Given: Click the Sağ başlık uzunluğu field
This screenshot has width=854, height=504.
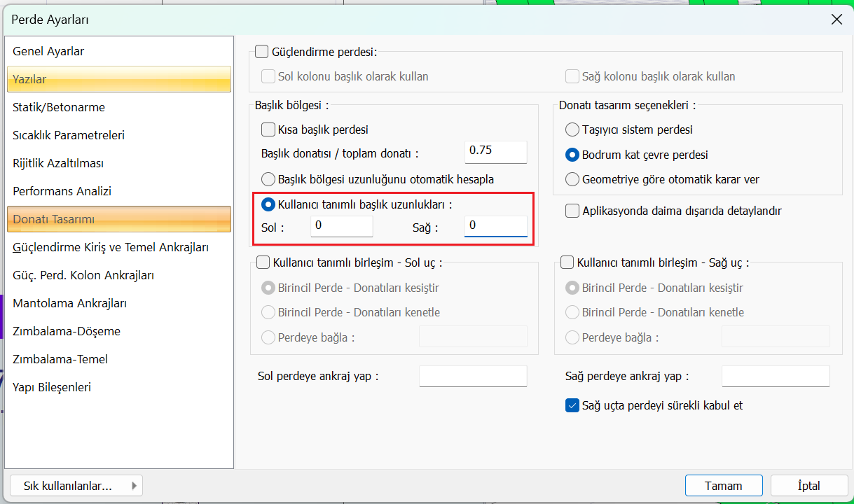Looking at the screenshot, I should pos(496,226).
